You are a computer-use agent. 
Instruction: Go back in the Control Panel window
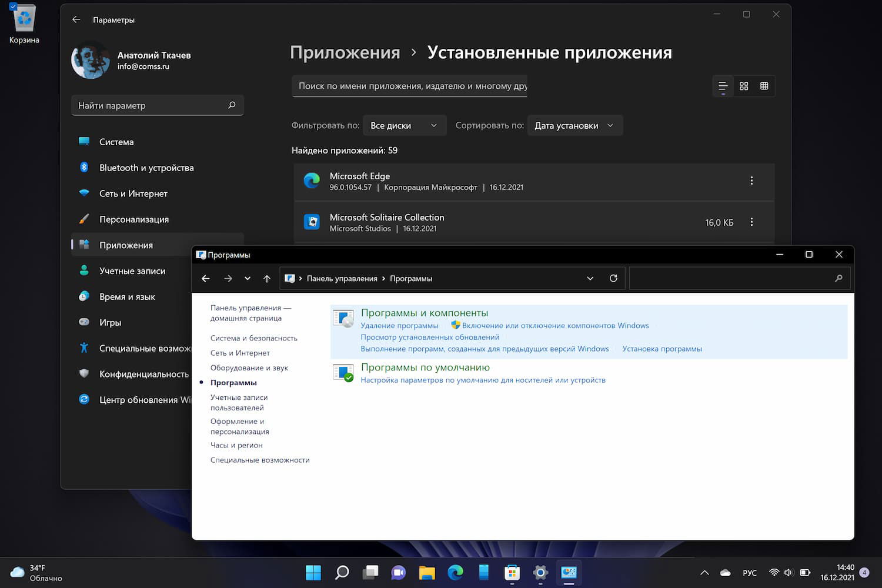206,279
